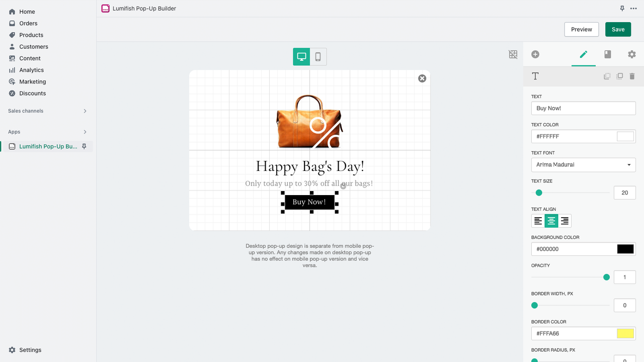Select the 30% off subtitle text

coord(309,184)
